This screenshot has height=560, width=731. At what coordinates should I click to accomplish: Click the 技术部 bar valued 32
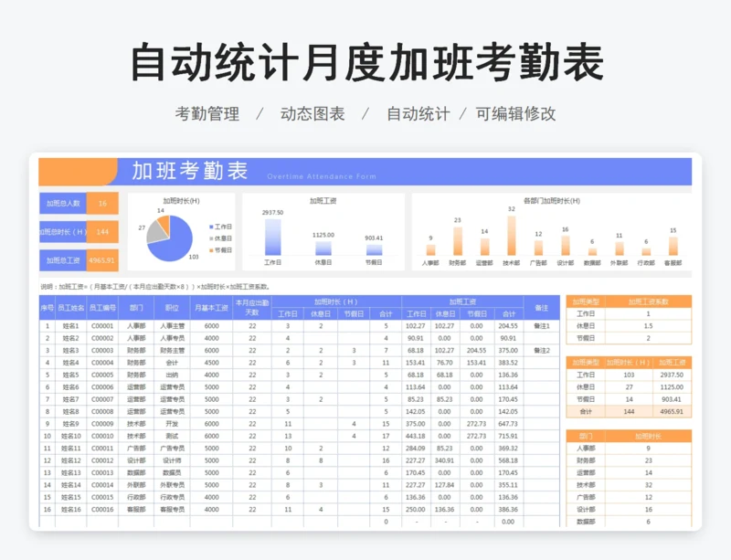coord(512,236)
